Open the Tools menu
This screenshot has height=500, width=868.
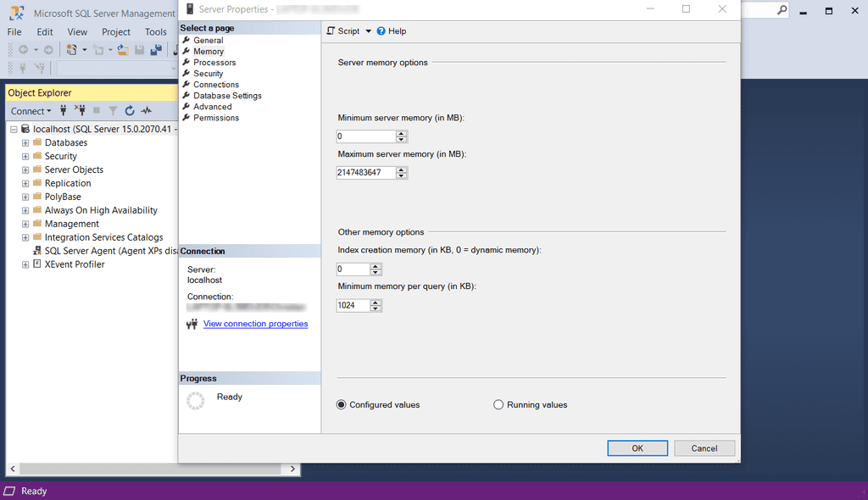[x=155, y=31]
